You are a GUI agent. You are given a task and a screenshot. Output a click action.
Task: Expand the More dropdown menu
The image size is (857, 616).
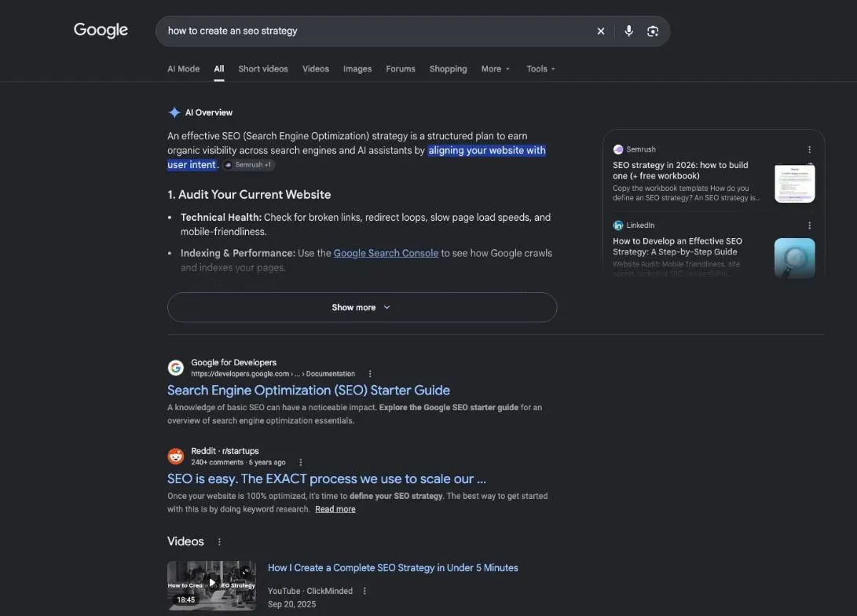tap(495, 69)
